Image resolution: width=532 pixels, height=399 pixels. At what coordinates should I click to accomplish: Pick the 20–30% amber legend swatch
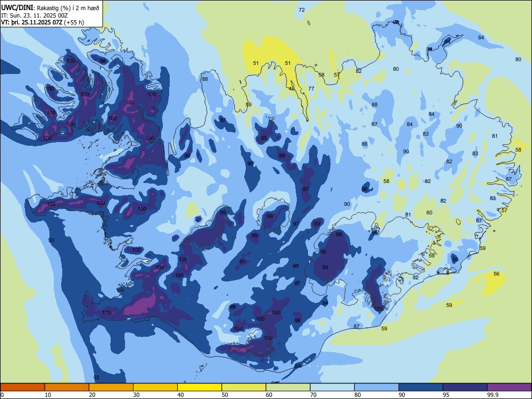111,387
